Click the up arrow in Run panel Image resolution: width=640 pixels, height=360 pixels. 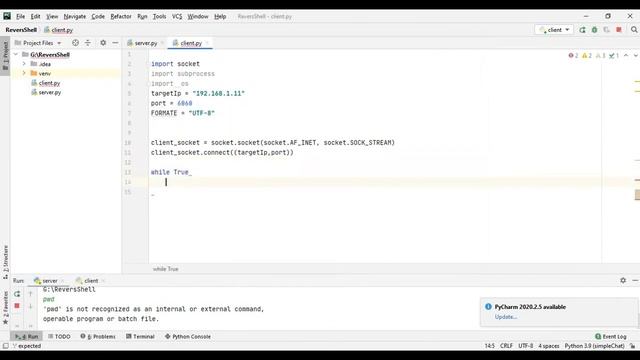click(x=30, y=294)
